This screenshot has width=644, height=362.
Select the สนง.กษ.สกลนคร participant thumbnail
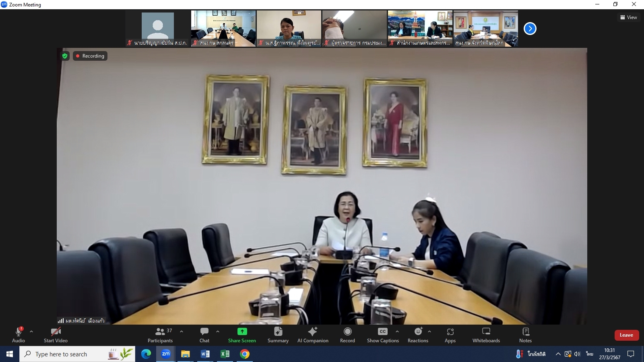(223, 29)
